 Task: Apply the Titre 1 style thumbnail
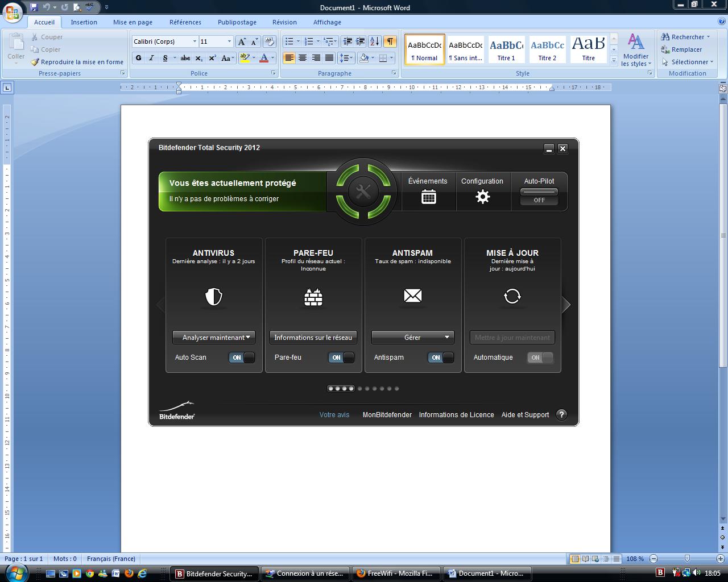pos(506,49)
